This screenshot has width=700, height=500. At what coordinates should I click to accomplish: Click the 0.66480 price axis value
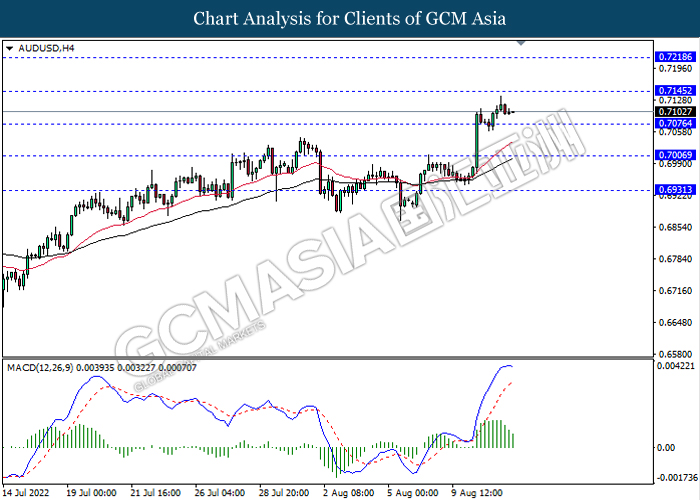675,322
